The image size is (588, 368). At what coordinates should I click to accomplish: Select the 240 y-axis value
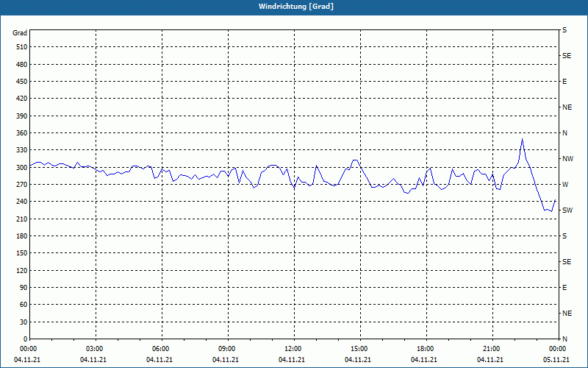click(x=22, y=202)
